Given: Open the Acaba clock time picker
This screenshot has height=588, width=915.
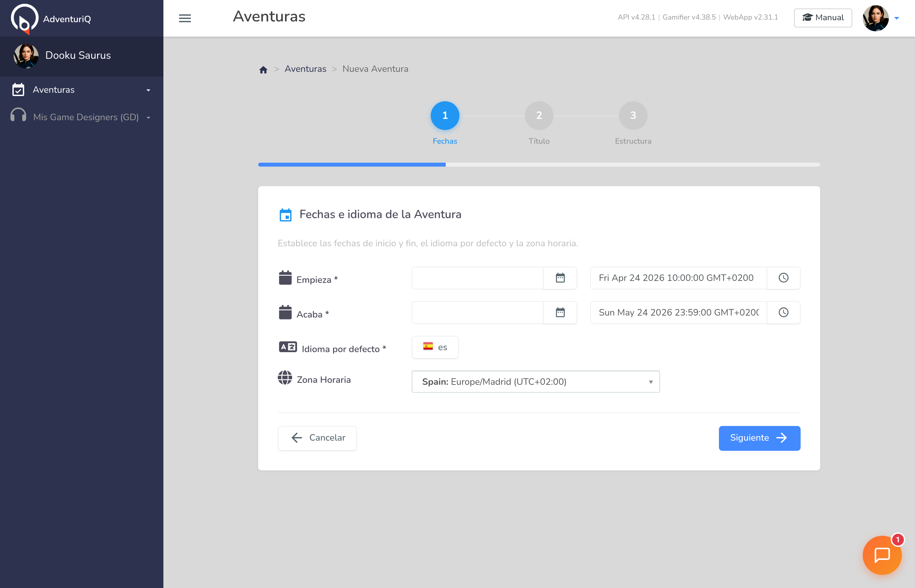Looking at the screenshot, I should click(783, 313).
